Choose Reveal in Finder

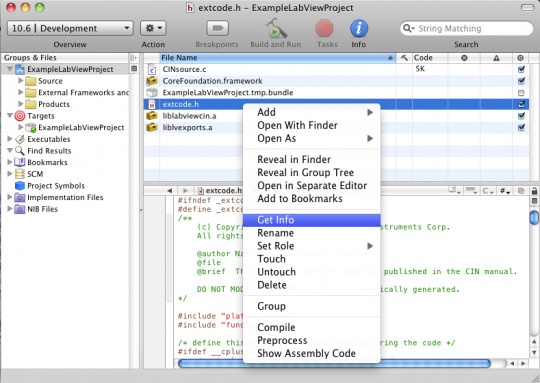coord(312,159)
